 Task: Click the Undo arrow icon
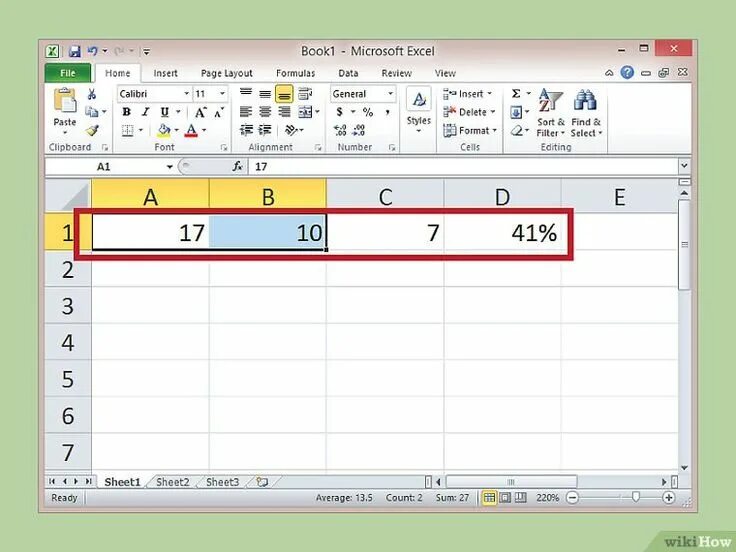click(x=92, y=51)
